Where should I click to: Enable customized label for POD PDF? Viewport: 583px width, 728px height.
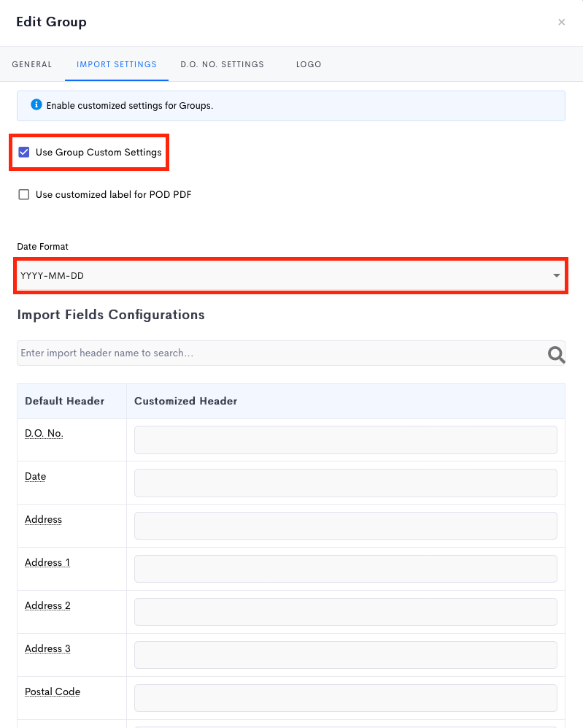tap(23, 194)
